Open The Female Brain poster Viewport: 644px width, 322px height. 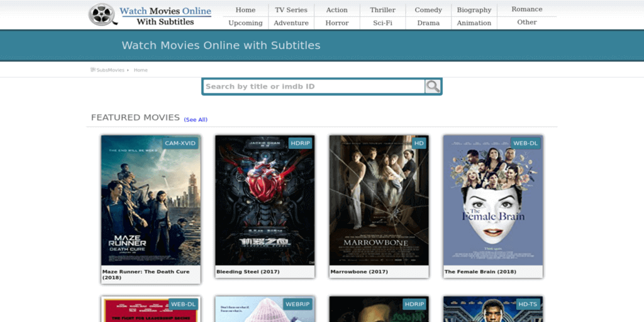point(493,200)
